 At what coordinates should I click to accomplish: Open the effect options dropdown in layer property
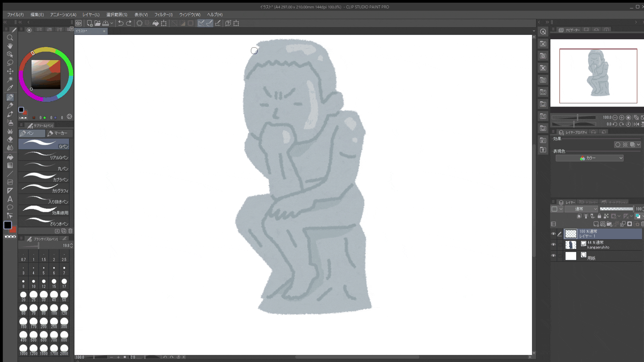(x=638, y=144)
